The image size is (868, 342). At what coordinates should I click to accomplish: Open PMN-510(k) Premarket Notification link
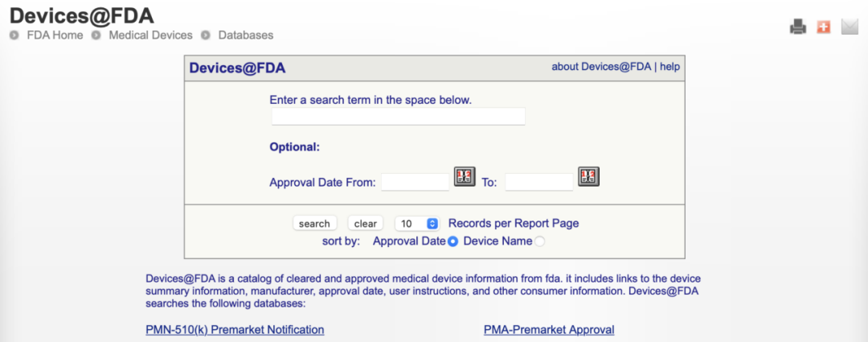(x=235, y=330)
